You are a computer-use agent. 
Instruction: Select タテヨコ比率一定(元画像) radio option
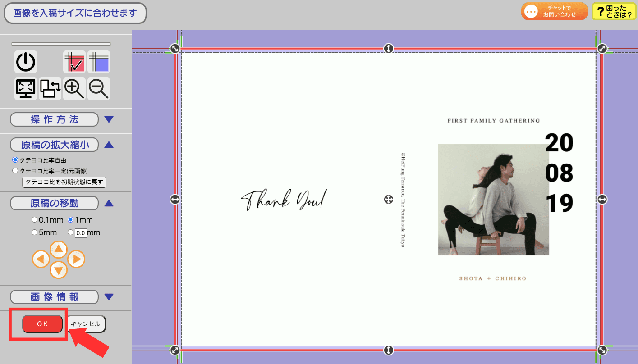[15, 171]
